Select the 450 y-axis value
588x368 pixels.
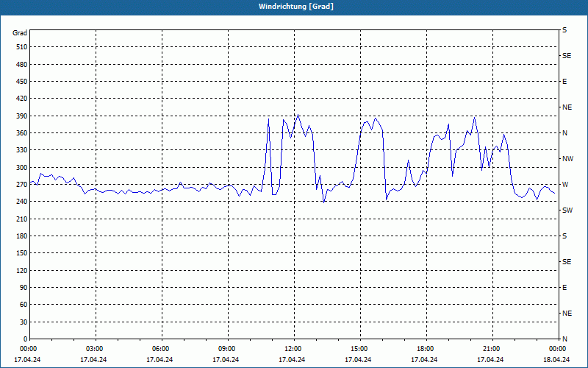[x=22, y=82]
